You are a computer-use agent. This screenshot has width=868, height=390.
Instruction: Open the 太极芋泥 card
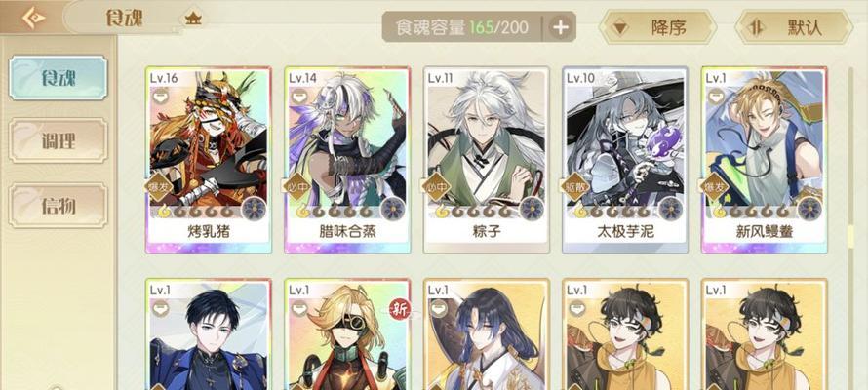(625, 160)
